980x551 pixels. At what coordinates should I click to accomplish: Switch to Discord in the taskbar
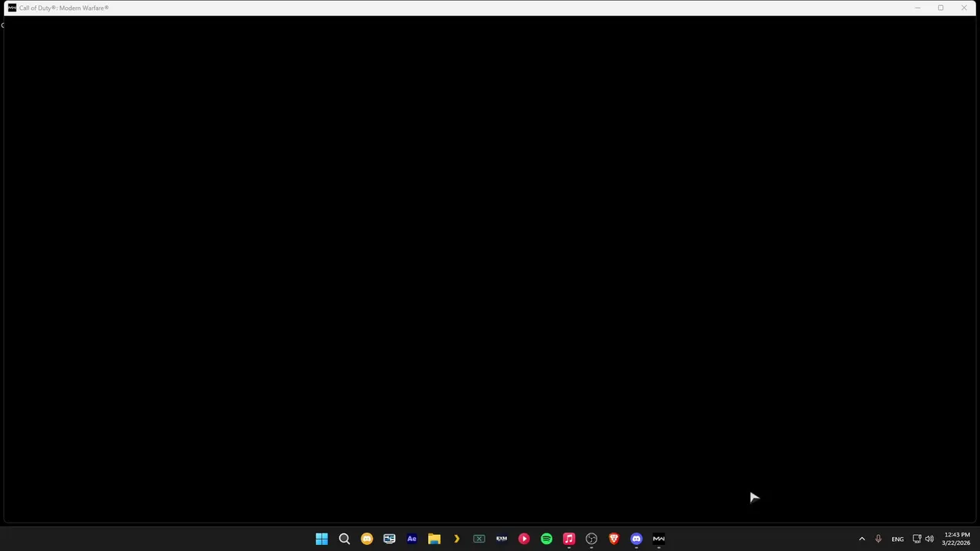pos(636,539)
